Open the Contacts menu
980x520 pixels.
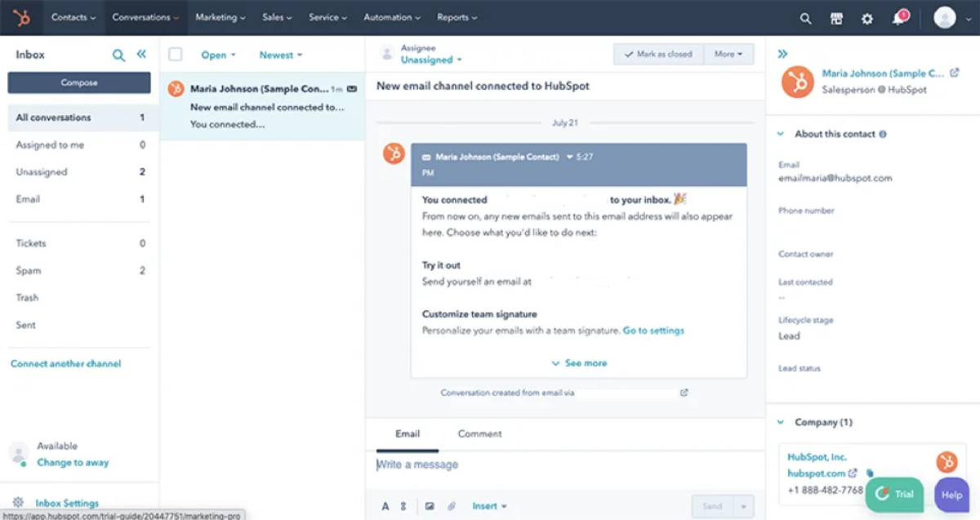73,17
